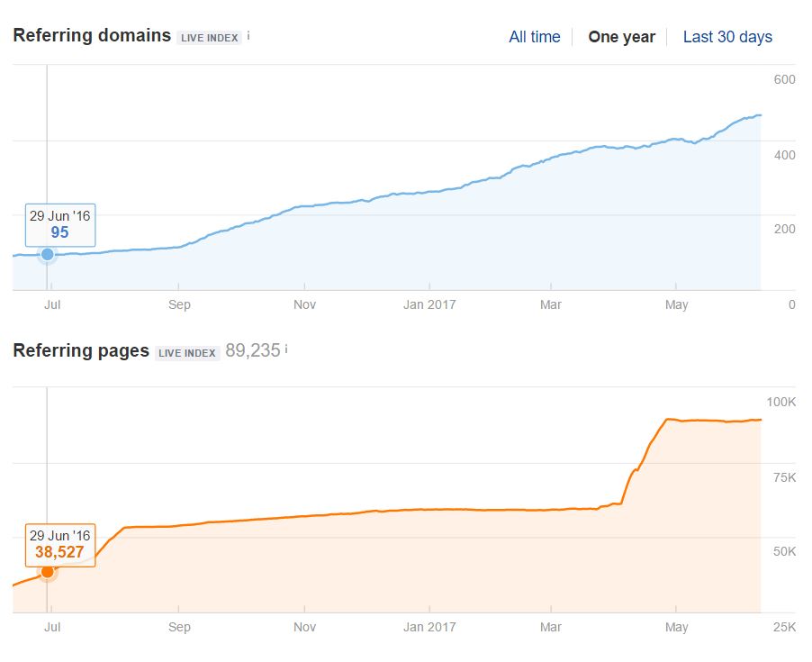Image resolution: width=812 pixels, height=662 pixels.
Task: Click the Referring pages heading
Action: click(81, 350)
